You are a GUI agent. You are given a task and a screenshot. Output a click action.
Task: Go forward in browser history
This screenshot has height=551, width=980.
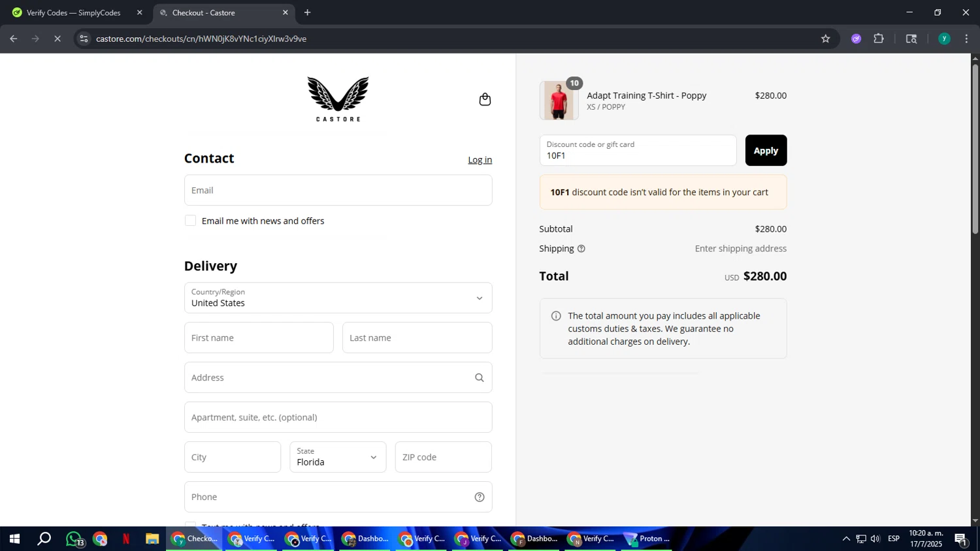pos(35,39)
